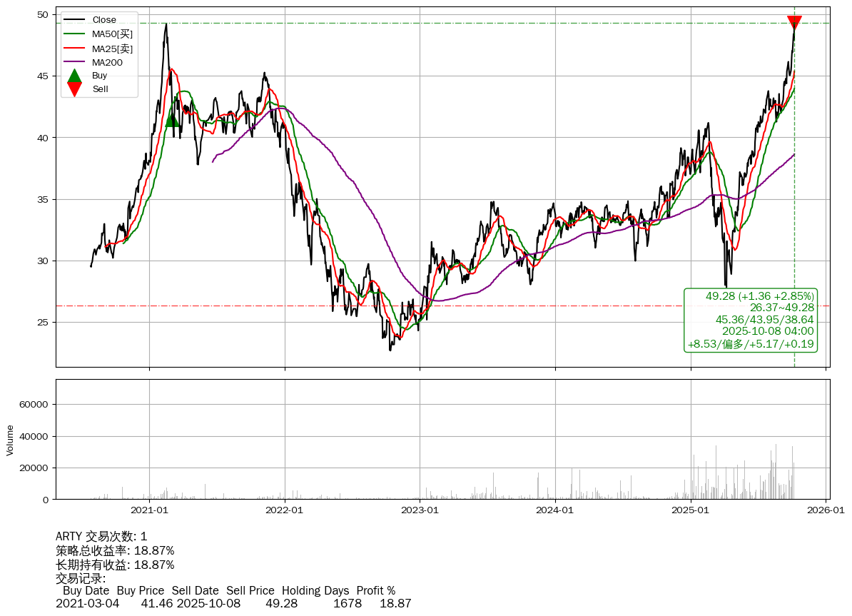
Task: Click the red MA25 line sample in legend
Action: pos(75,49)
